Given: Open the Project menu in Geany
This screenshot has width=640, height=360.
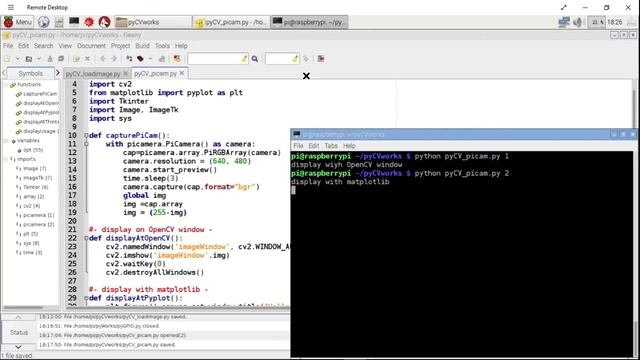Looking at the screenshot, I should click(120, 46).
